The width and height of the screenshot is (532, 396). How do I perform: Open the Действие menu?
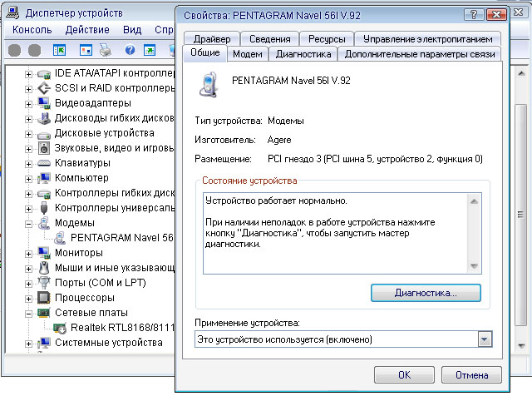pyautogui.click(x=87, y=30)
